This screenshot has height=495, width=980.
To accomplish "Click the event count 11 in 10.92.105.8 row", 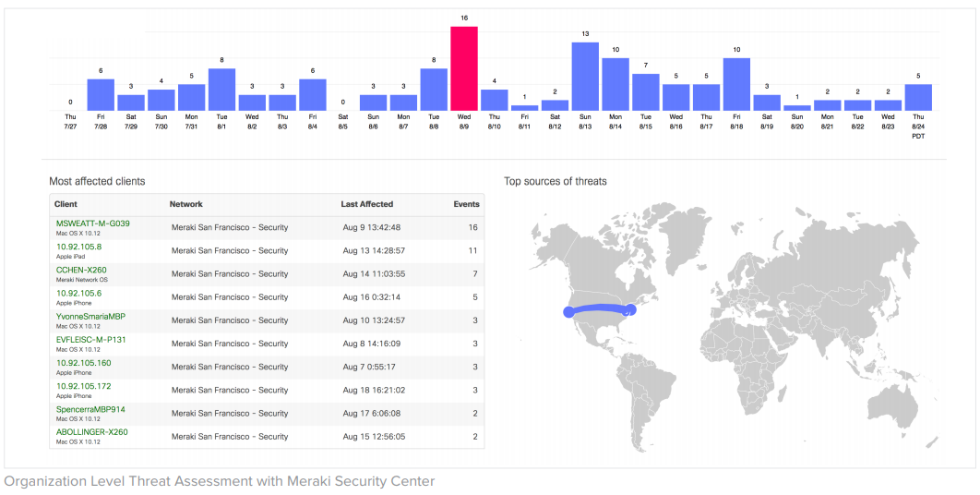I will click(472, 251).
